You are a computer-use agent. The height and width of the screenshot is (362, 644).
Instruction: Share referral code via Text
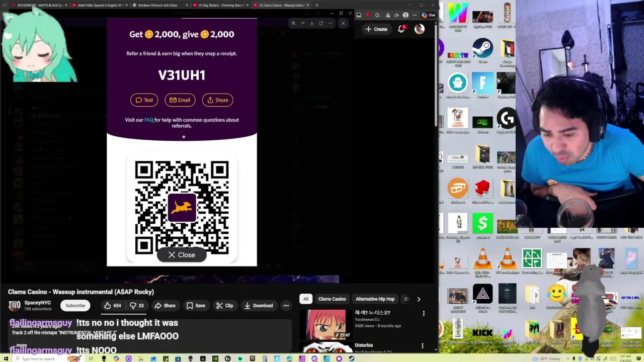pos(144,100)
